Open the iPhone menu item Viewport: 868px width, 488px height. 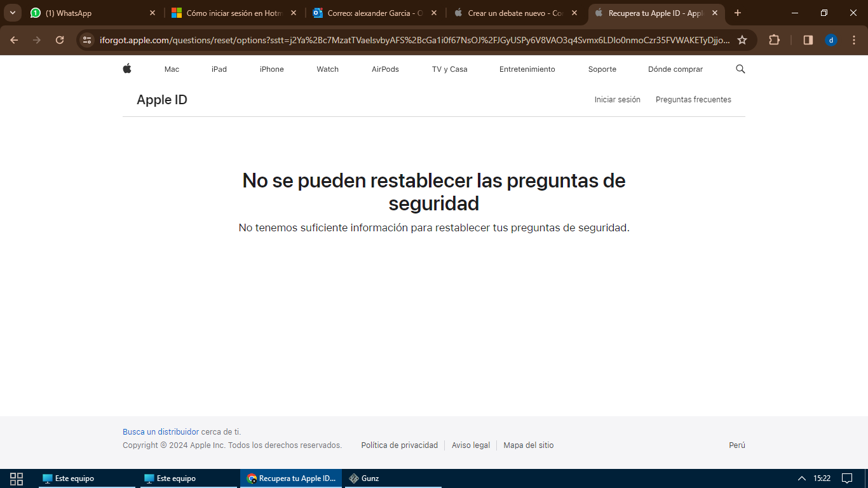(271, 69)
